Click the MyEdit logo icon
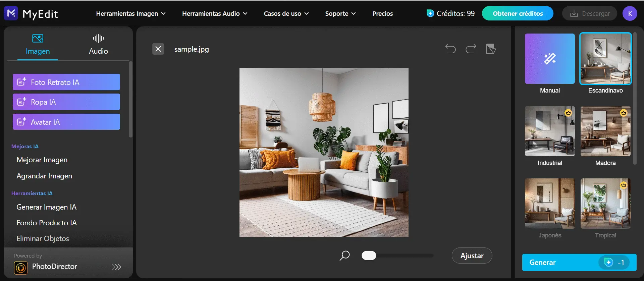 pos(11,13)
